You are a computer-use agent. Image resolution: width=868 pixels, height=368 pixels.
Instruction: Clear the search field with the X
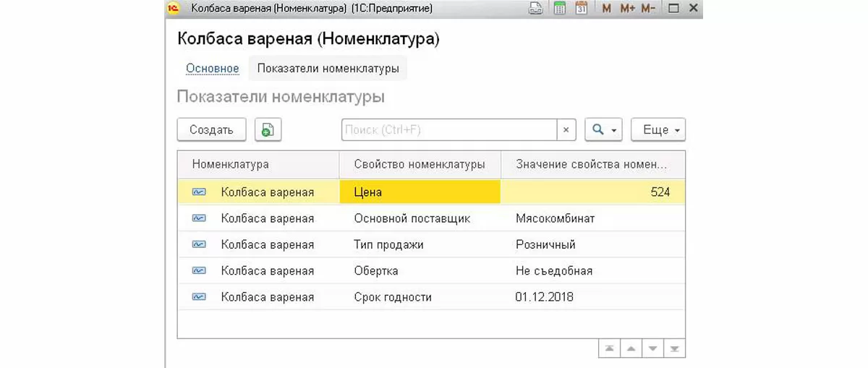(x=566, y=130)
